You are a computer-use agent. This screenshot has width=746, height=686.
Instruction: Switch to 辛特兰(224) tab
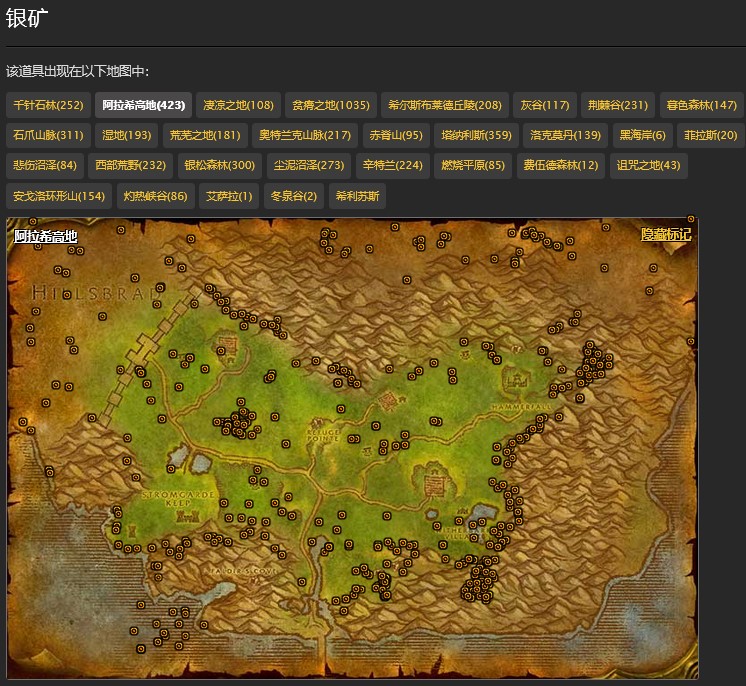(393, 166)
